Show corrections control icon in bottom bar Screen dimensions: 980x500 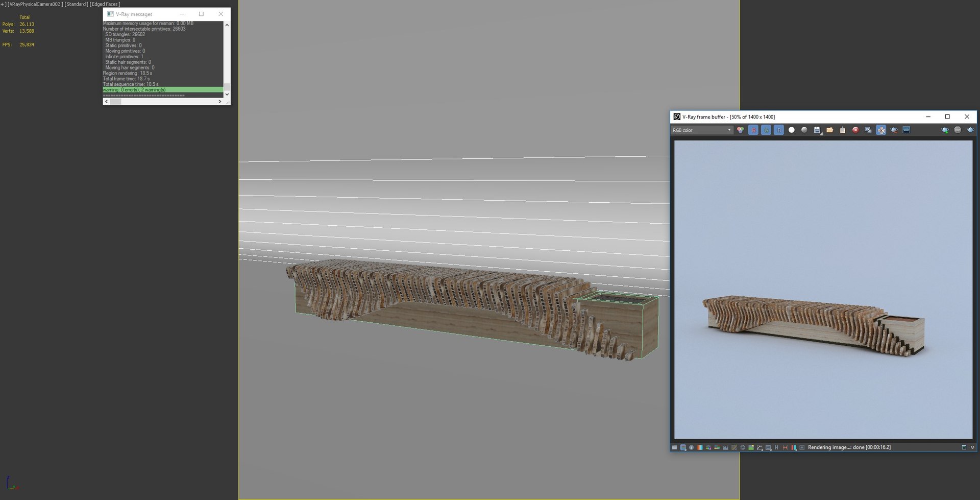click(674, 447)
